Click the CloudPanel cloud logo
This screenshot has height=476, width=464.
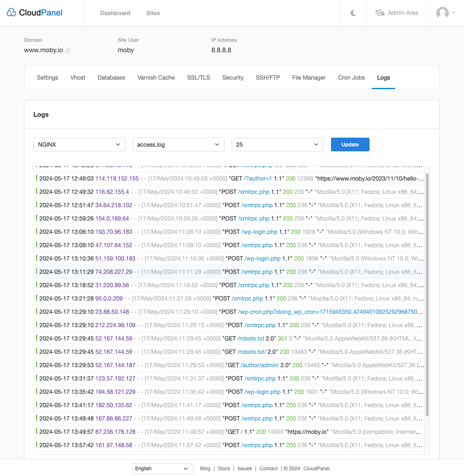(x=12, y=12)
